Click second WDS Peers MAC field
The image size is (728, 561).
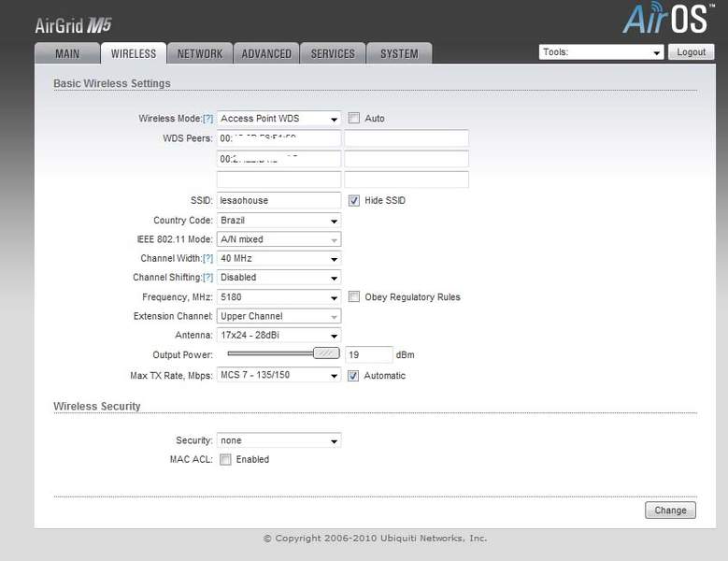click(x=278, y=159)
